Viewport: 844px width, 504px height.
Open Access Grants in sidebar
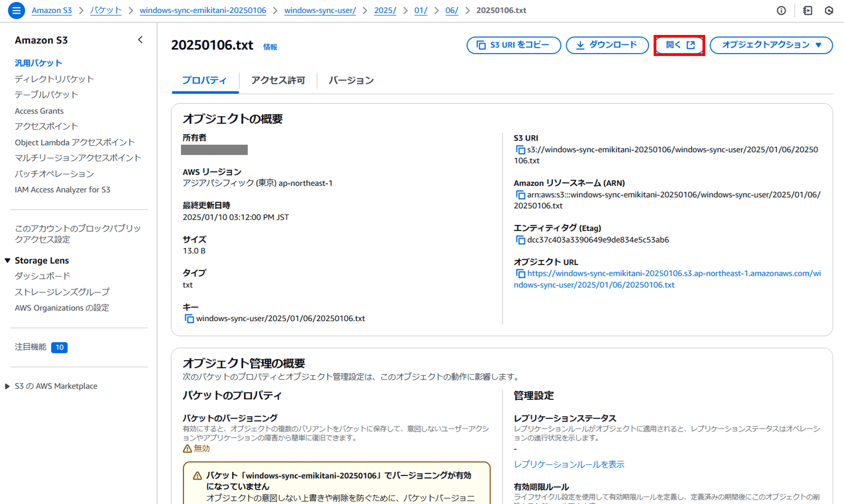(39, 111)
